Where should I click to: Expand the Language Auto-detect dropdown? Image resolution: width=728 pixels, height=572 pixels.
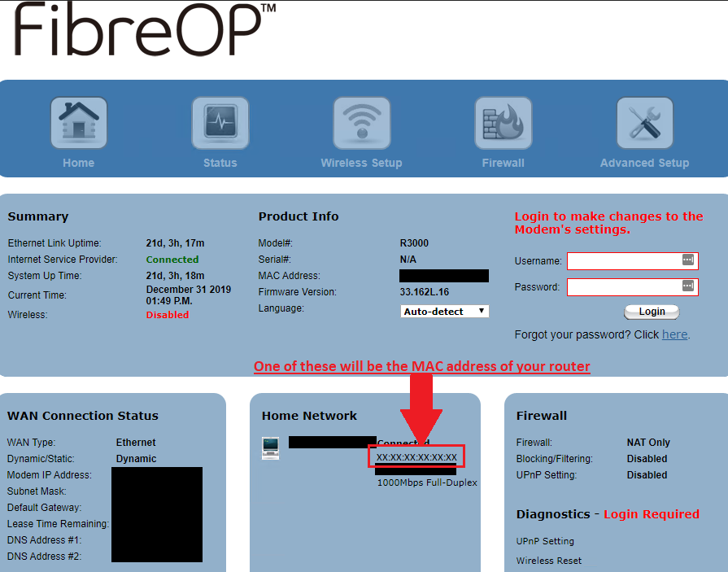[x=444, y=311]
